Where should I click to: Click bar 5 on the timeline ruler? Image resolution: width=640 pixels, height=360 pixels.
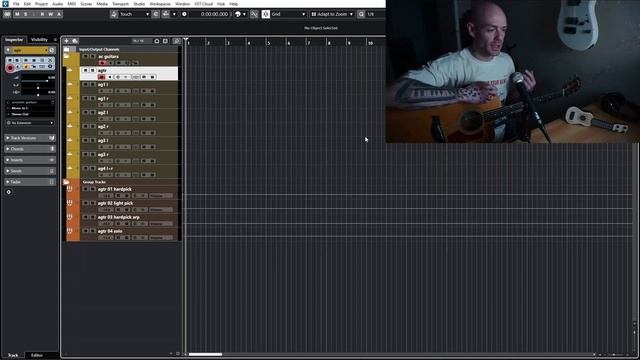click(269, 42)
